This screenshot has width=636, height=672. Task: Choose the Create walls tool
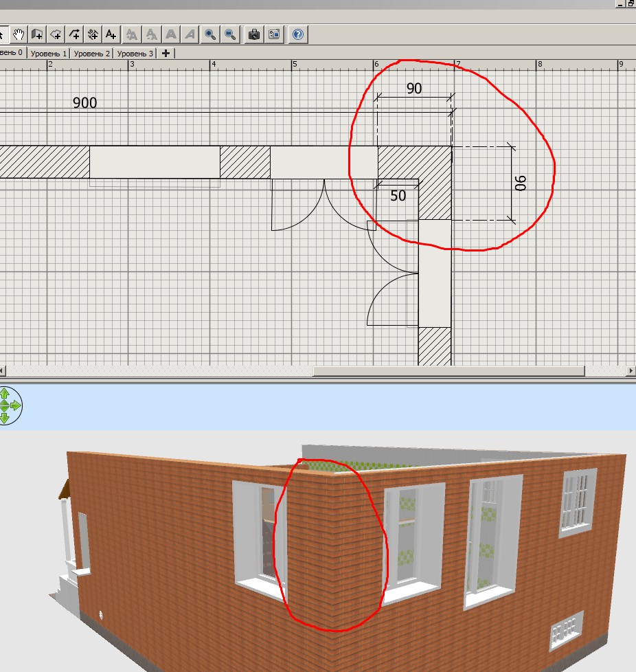point(37,34)
